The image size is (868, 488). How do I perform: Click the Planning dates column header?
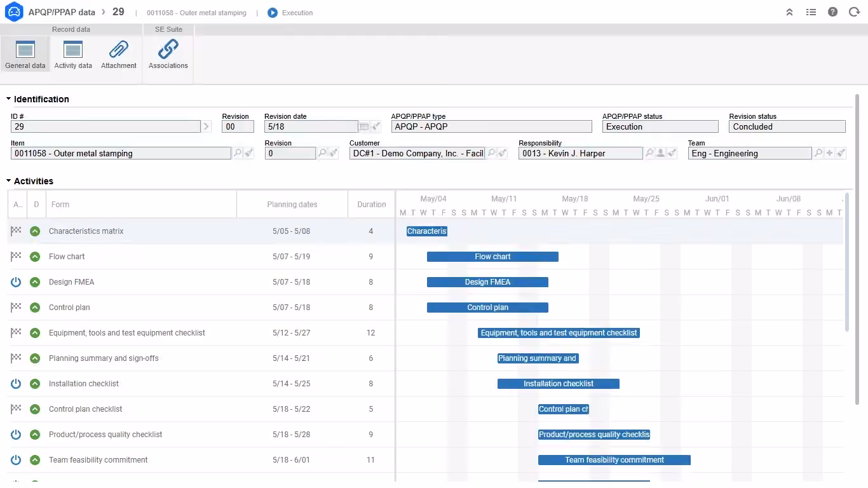coord(292,205)
